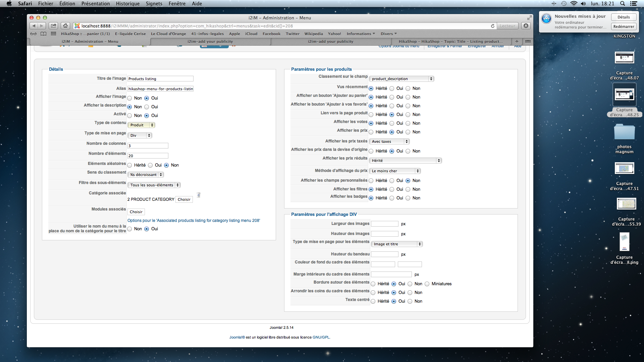Delete the associated category trash icon
The image size is (644, 362).
coord(199,195)
